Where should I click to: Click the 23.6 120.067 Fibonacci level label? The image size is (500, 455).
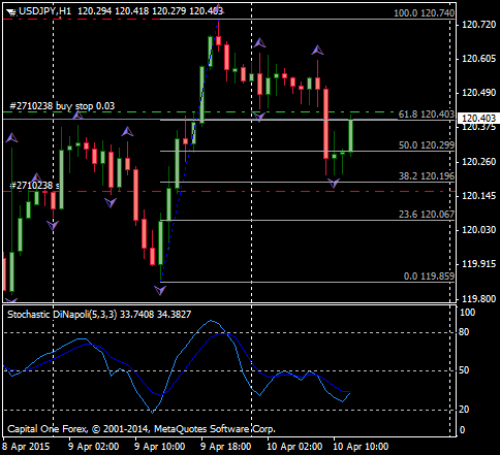[x=427, y=214]
